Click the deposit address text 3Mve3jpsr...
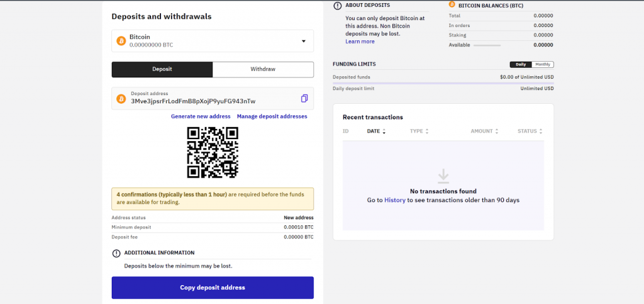 pyautogui.click(x=193, y=101)
